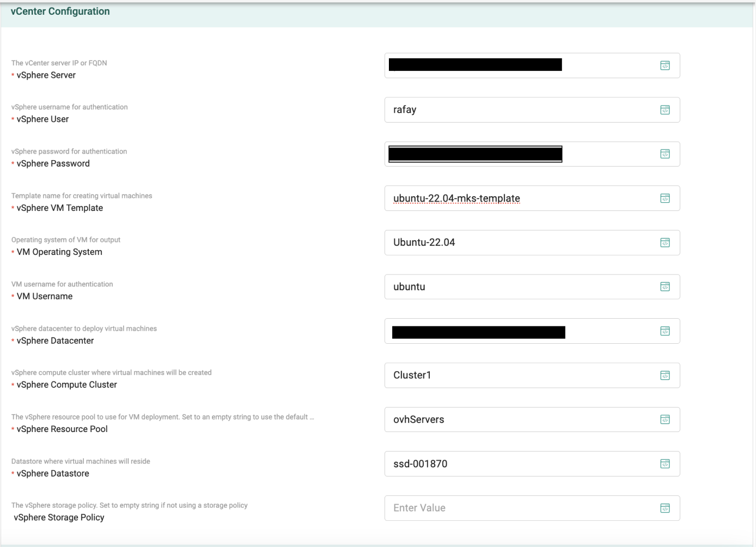Edit the ubuntu-22.04-mks-template input field
Viewport: 756px width, 547px height.
click(x=532, y=198)
